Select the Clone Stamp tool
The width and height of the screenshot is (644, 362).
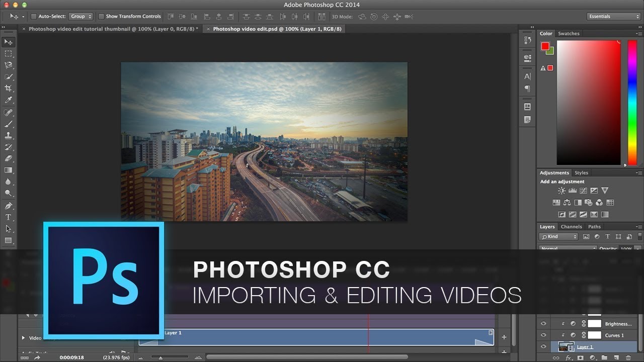[9, 135]
